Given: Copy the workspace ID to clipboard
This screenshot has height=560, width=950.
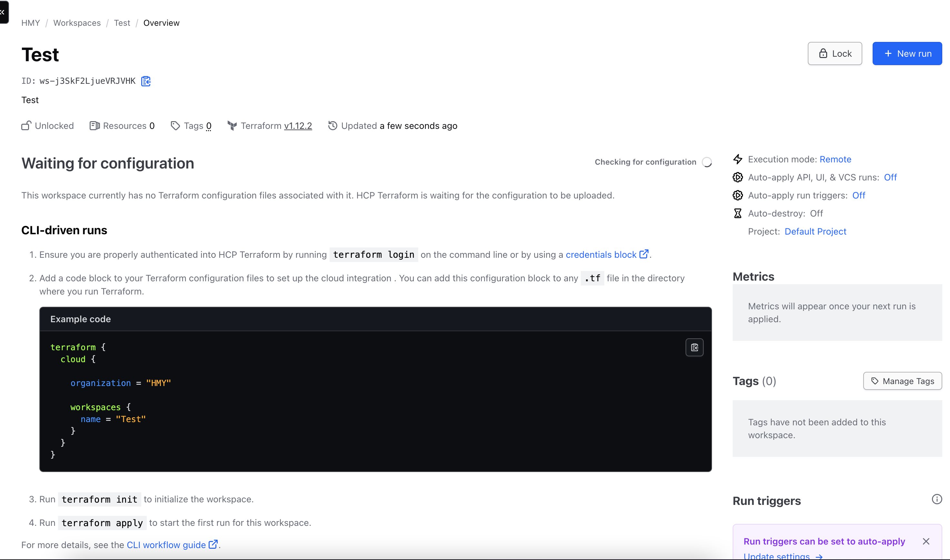Looking at the screenshot, I should tap(146, 81).
